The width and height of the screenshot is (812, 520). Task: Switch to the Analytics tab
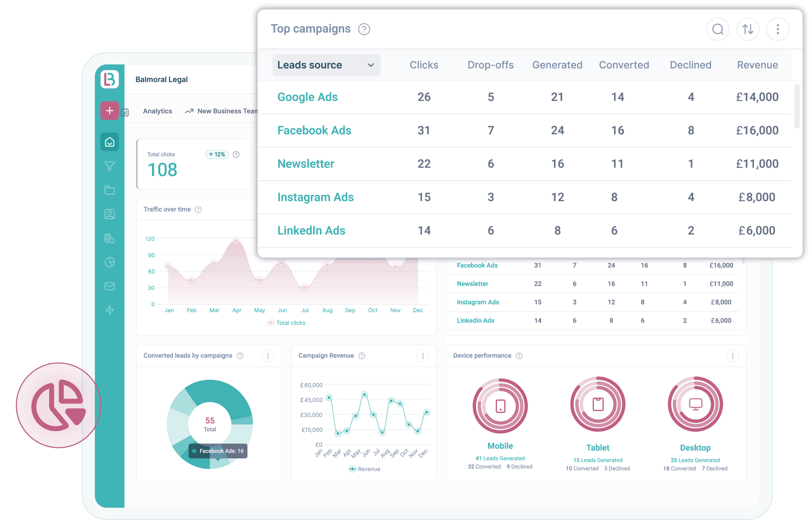157,111
